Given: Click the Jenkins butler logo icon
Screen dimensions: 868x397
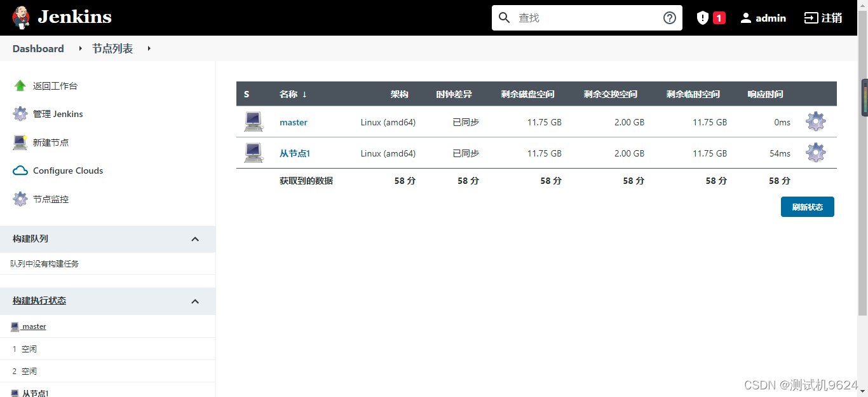Looking at the screenshot, I should point(21,18).
